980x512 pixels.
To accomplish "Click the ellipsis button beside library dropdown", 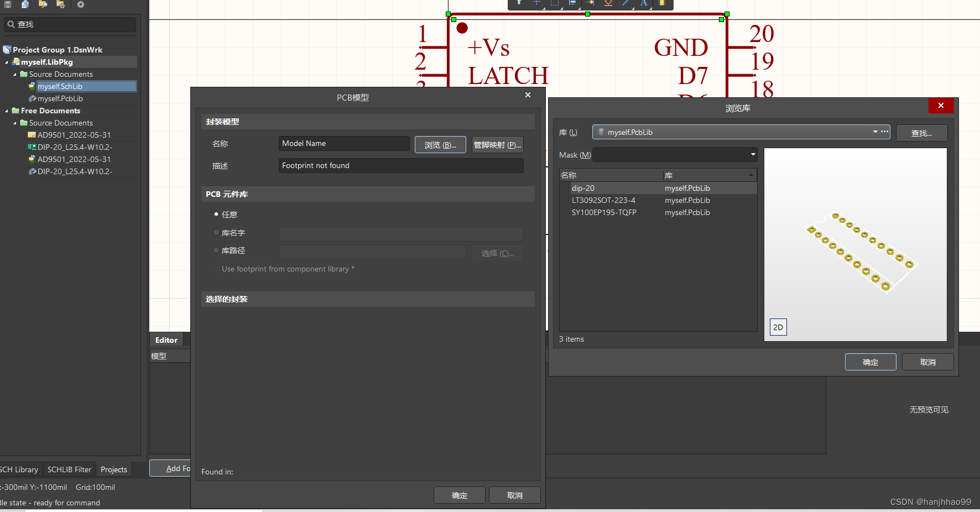I will (885, 132).
